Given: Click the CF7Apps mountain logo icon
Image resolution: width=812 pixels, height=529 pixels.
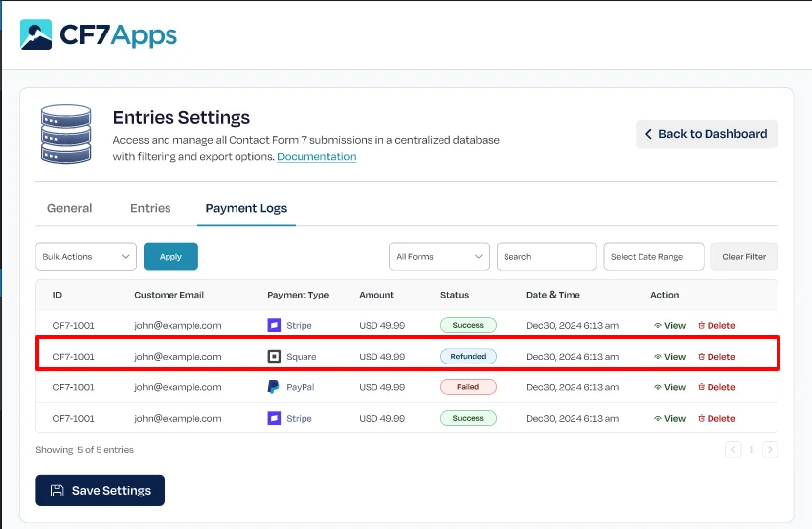Looking at the screenshot, I should tap(35, 34).
